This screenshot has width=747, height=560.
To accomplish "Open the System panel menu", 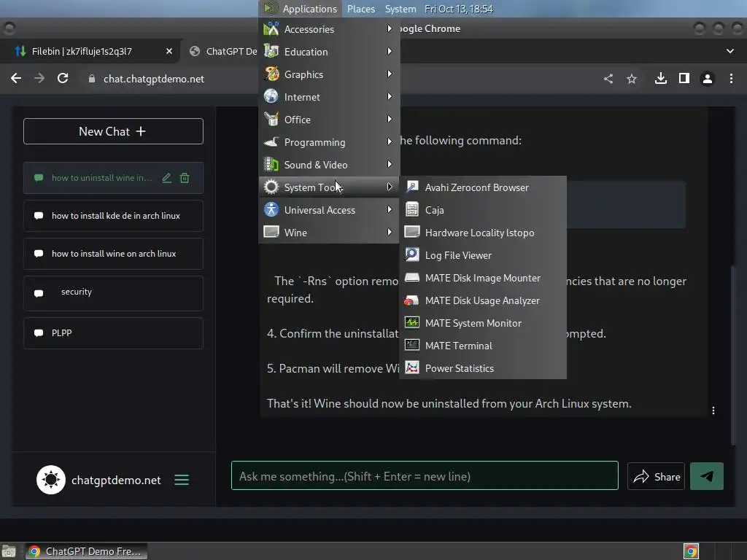I will pos(400,9).
